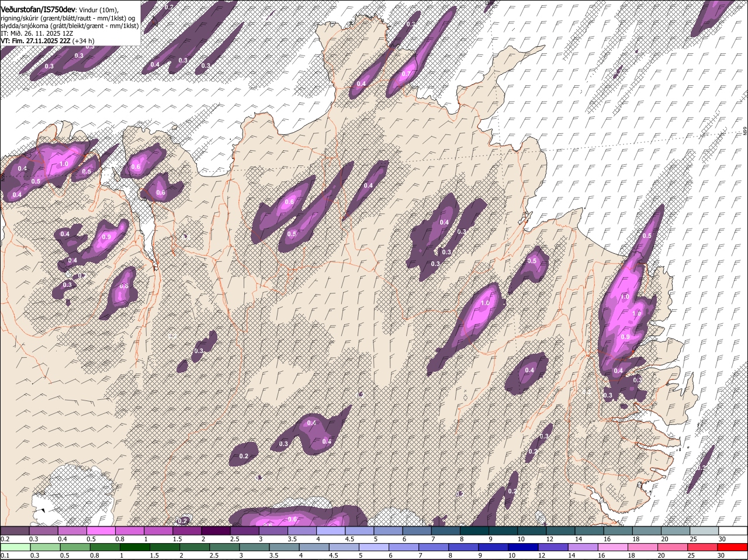The width and height of the screenshot is (748, 560).
Task: Click the '4.5' number label of the upper scale
Action: point(349,538)
